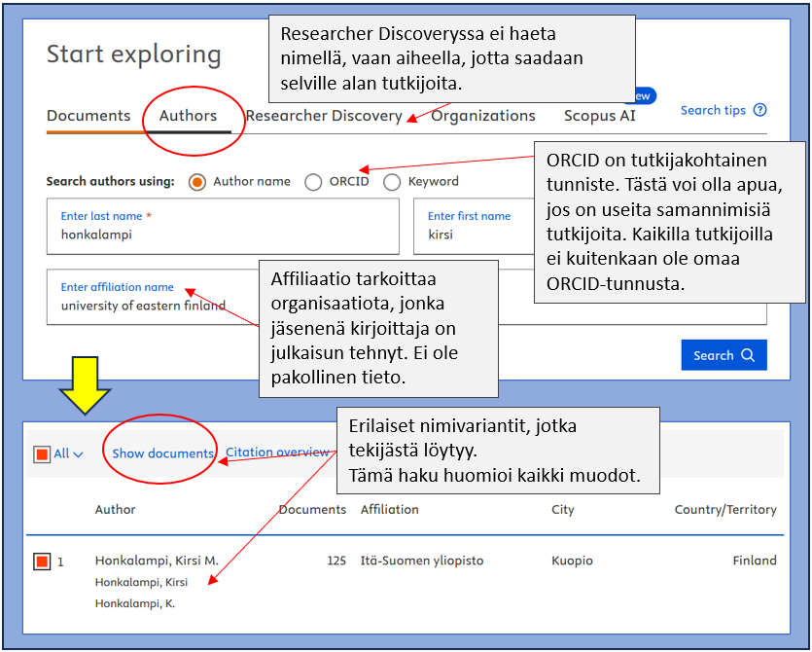
Task: Click the Affiliation column header
Action: tap(389, 510)
